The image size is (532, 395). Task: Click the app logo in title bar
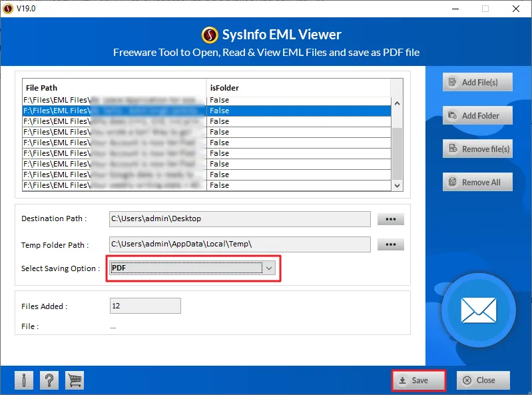coord(8,9)
